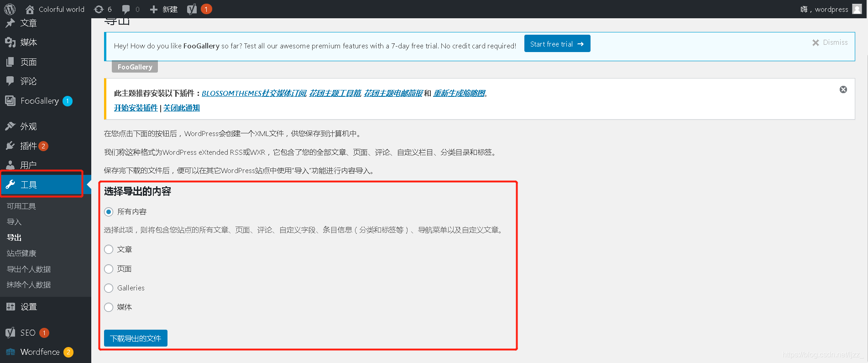Expand the 新建 (New) admin bar menu
This screenshot has width=868, height=363.
click(164, 9)
